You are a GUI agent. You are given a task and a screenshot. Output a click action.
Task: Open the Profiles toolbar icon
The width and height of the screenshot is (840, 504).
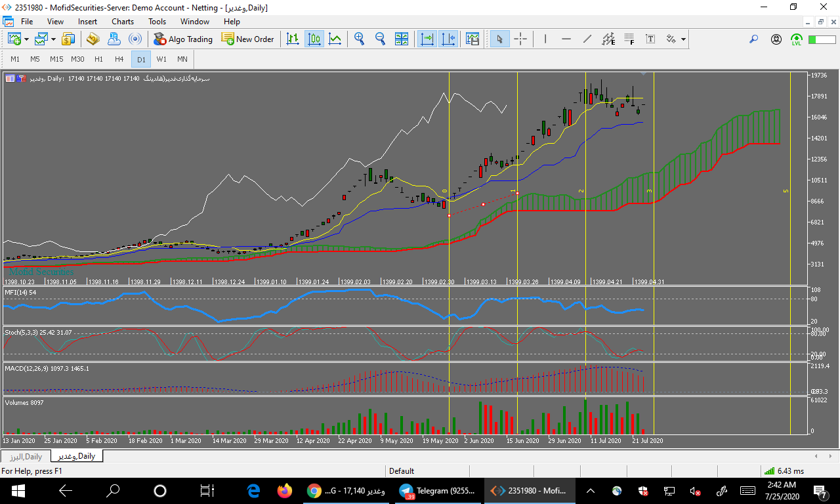41,39
